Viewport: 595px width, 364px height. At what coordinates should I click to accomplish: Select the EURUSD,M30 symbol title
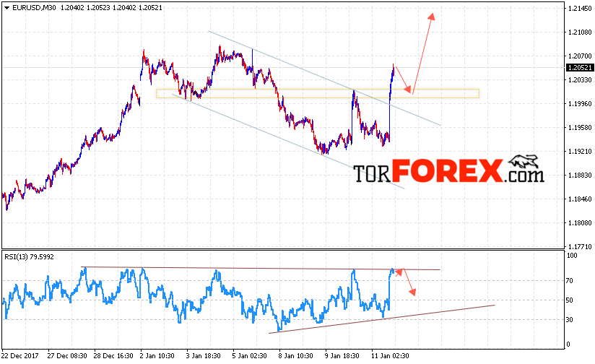(34, 8)
